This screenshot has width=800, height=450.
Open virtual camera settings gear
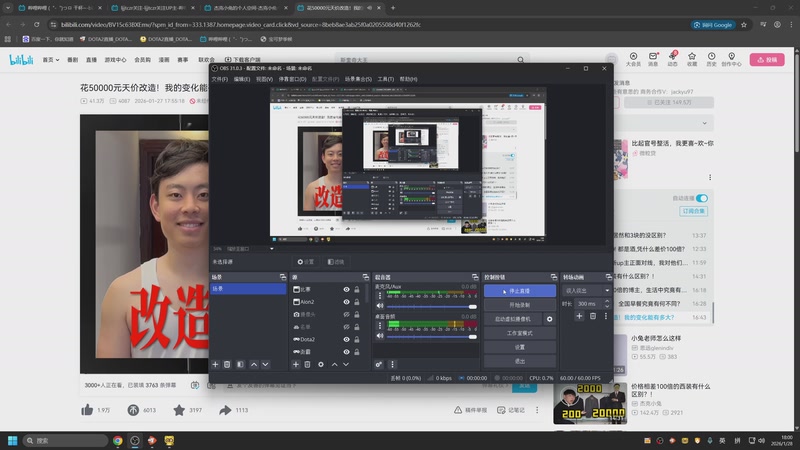click(549, 319)
